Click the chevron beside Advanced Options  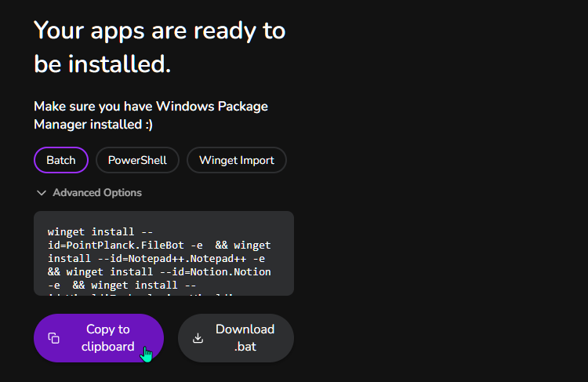click(x=42, y=193)
